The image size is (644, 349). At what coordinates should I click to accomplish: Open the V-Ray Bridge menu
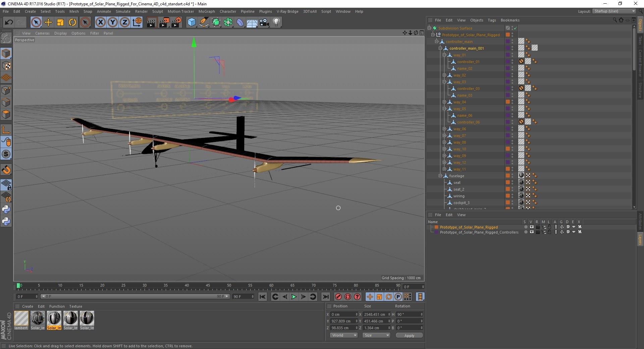287,11
